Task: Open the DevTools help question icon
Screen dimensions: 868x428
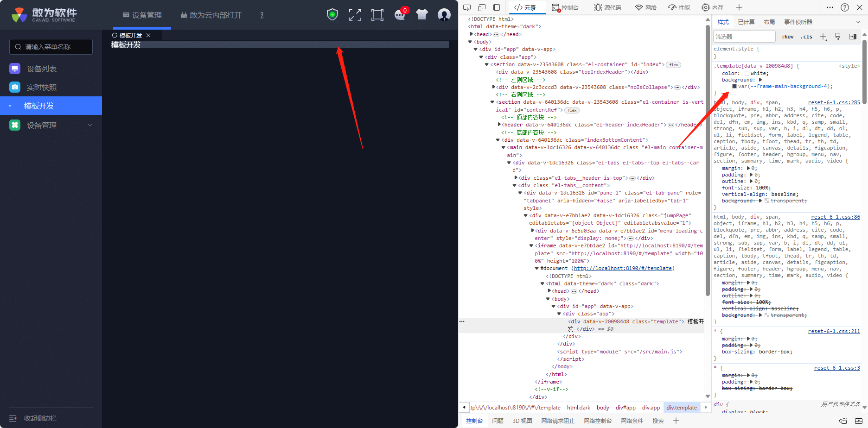Action: pyautogui.click(x=845, y=7)
